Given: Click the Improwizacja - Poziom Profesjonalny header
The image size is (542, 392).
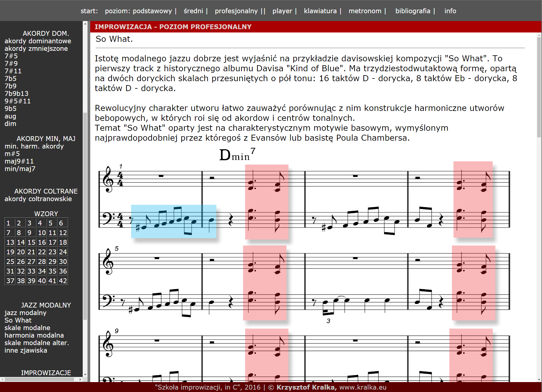Looking at the screenshot, I should click(173, 27).
